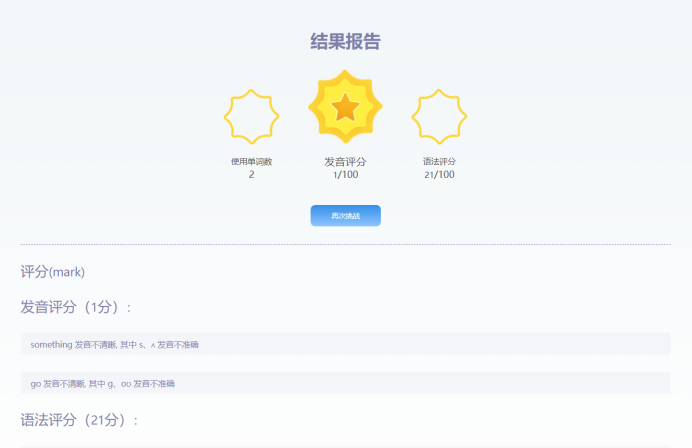Viewport: 692px width, 448px height.
Task: Click the something pronunciation feedback row
Action: (346, 344)
